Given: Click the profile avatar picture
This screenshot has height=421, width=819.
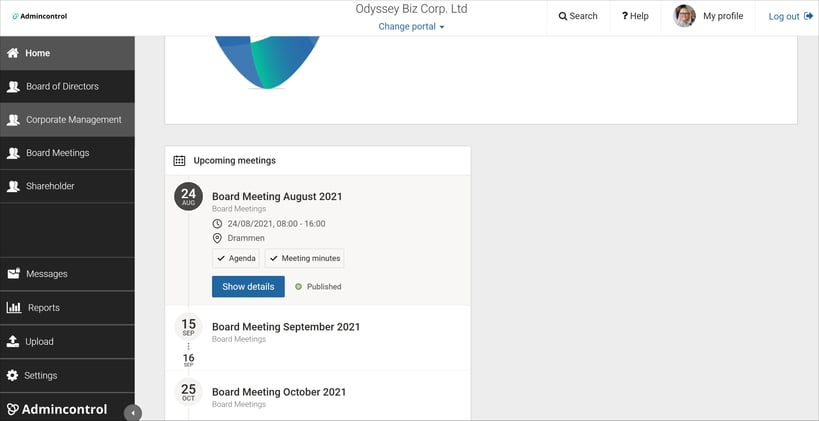Looking at the screenshot, I should click(684, 16).
